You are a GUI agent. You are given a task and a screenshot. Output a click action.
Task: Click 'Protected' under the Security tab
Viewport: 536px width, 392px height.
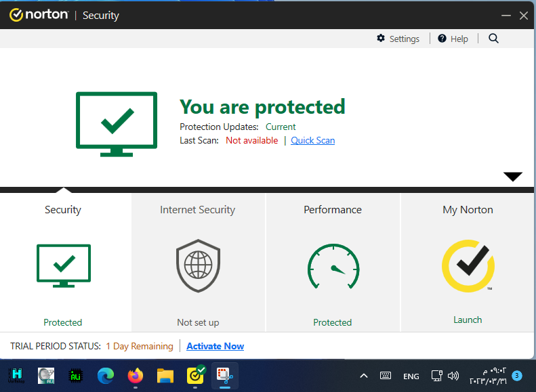[x=63, y=322]
